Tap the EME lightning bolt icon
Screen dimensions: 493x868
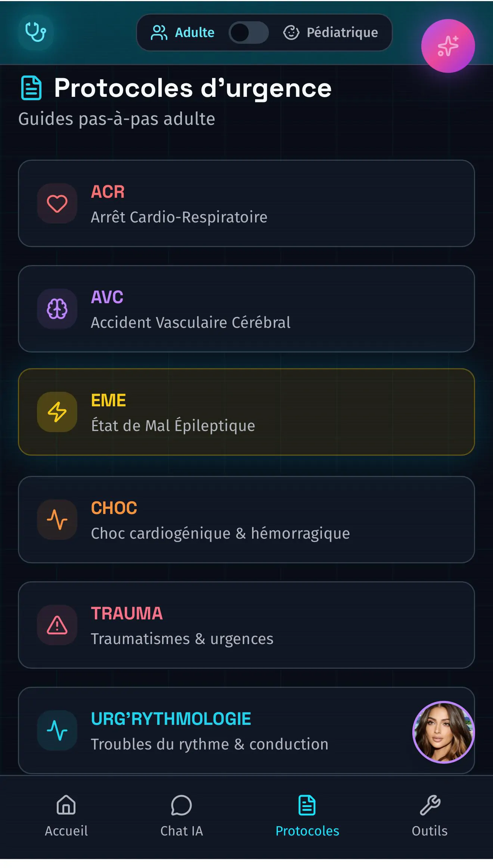tap(57, 412)
